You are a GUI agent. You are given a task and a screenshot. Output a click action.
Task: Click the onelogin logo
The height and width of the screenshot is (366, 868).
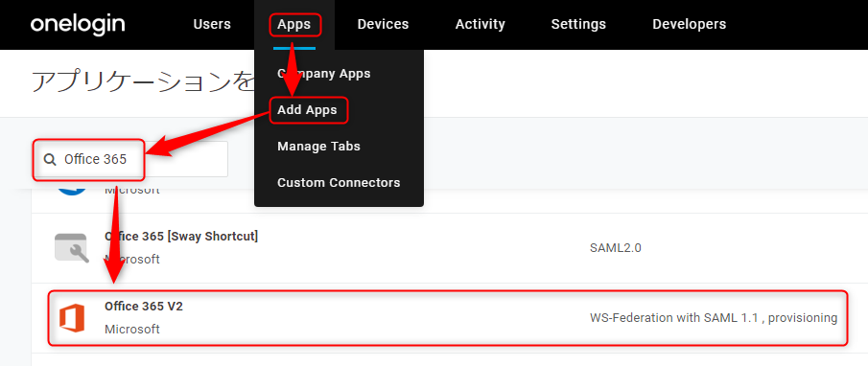point(78,25)
